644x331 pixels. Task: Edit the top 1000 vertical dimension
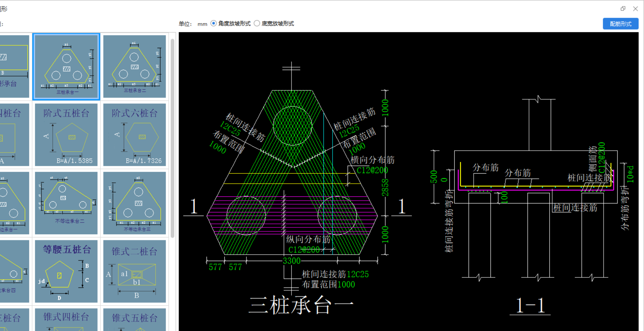coord(385,108)
